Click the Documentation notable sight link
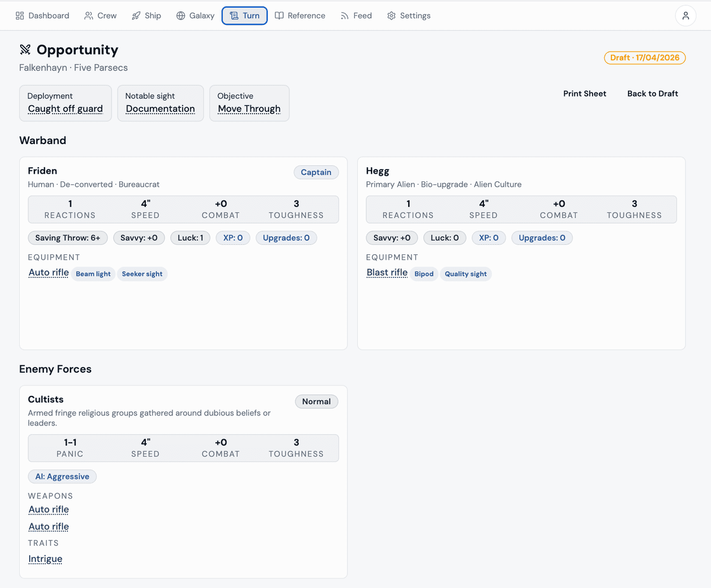 161,109
